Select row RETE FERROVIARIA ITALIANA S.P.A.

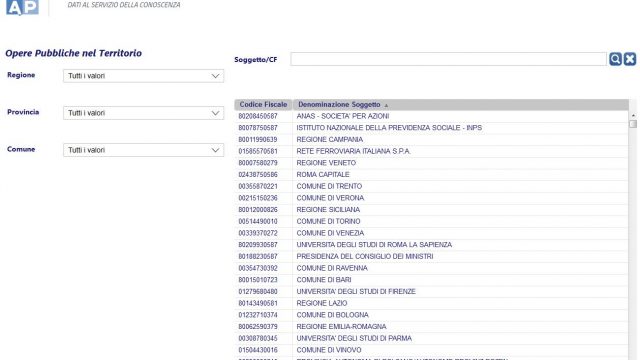pos(431,151)
